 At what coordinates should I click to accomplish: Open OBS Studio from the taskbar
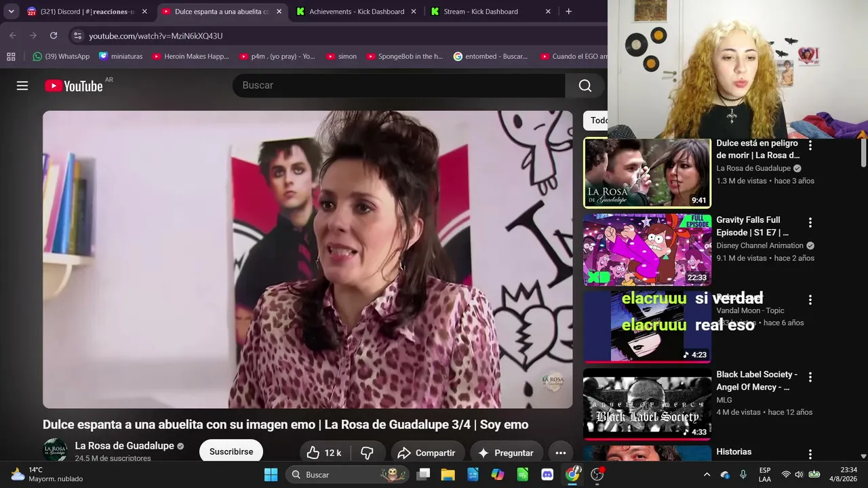[x=597, y=474]
